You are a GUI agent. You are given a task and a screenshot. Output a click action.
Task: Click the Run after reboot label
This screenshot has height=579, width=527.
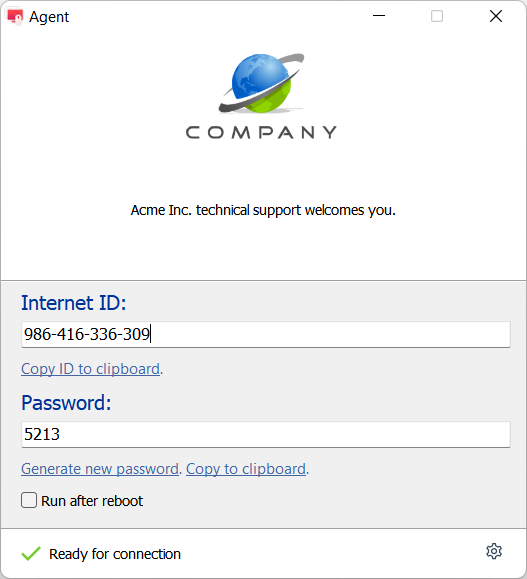click(92, 501)
